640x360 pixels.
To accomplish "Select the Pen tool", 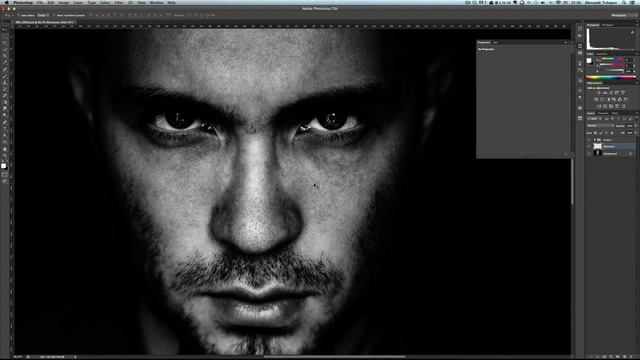I will [x=5, y=122].
